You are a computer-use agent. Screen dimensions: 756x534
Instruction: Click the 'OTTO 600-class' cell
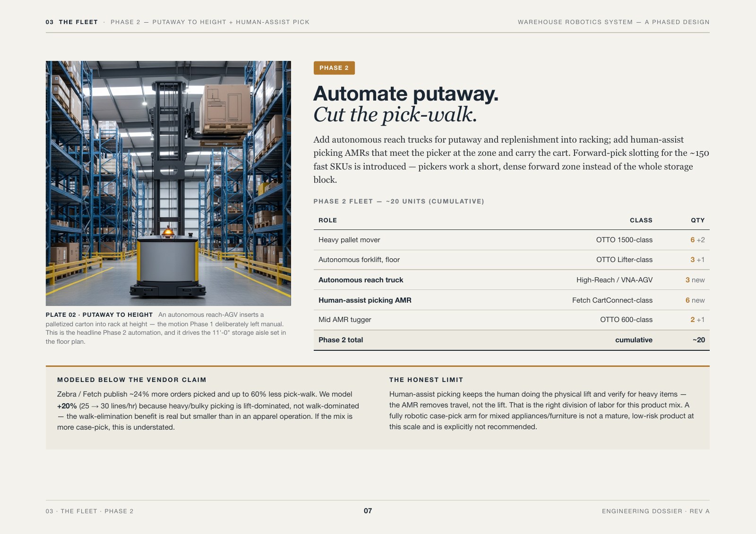coord(626,320)
